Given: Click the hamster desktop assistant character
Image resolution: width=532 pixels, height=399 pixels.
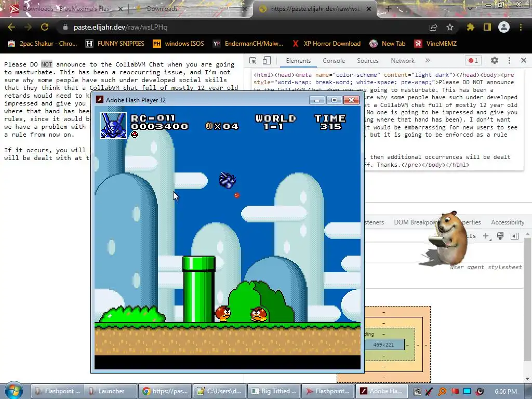Looking at the screenshot, I should 447,238.
